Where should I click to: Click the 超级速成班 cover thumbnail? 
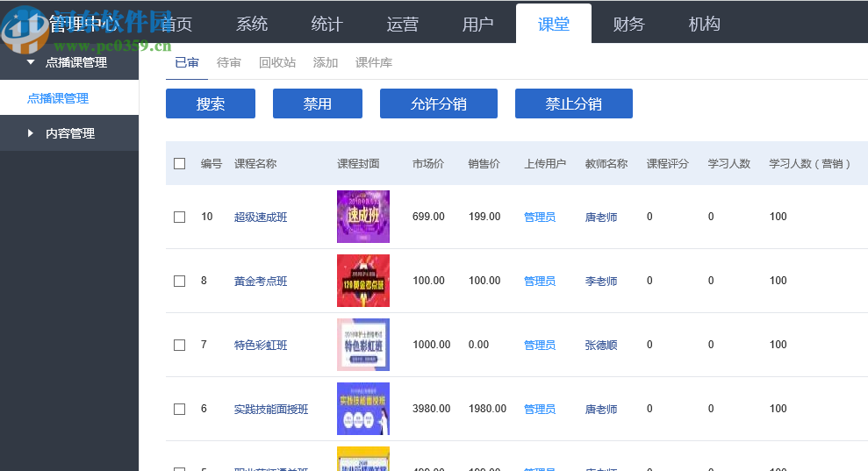pyautogui.click(x=363, y=217)
